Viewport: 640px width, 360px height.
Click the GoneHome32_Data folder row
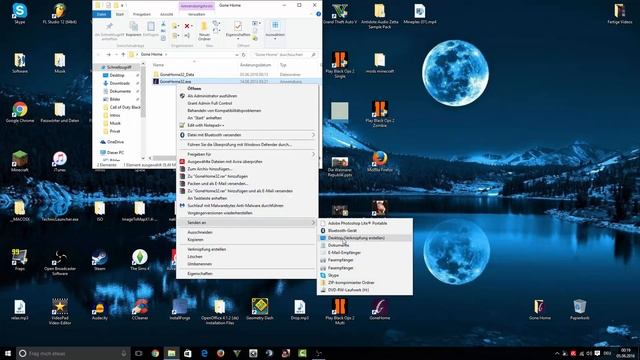(x=236, y=75)
